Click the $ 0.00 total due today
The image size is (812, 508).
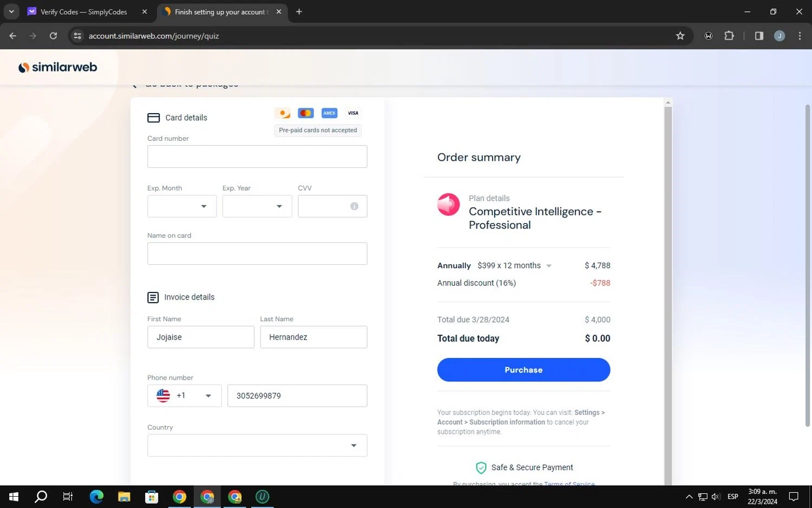point(597,338)
